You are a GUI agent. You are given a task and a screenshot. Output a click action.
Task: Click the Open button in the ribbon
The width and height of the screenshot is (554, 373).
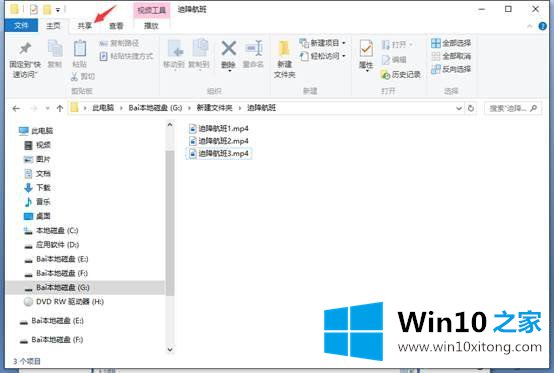[397, 45]
